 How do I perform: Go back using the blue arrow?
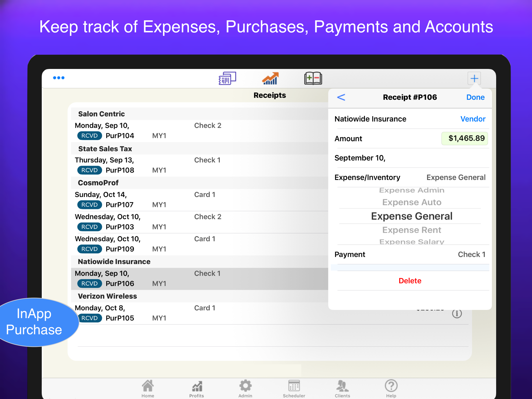341,97
